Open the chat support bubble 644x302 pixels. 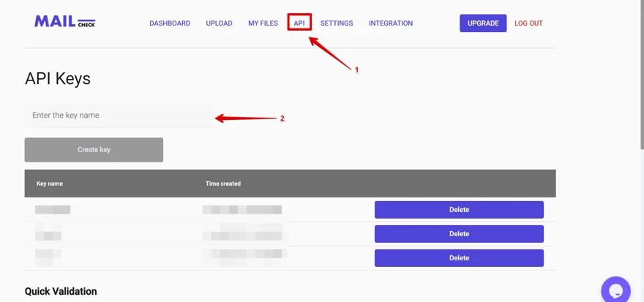[615, 290]
